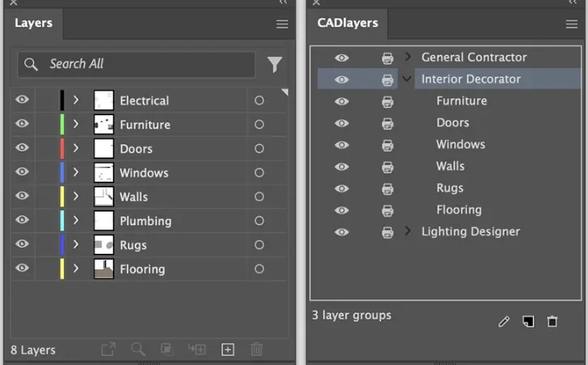Toggle printer icon for Lighting Designer group
The width and height of the screenshot is (588, 365).
[x=388, y=233]
